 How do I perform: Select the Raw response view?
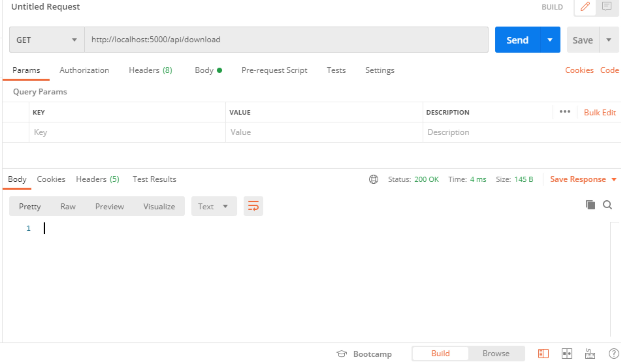[x=68, y=206]
